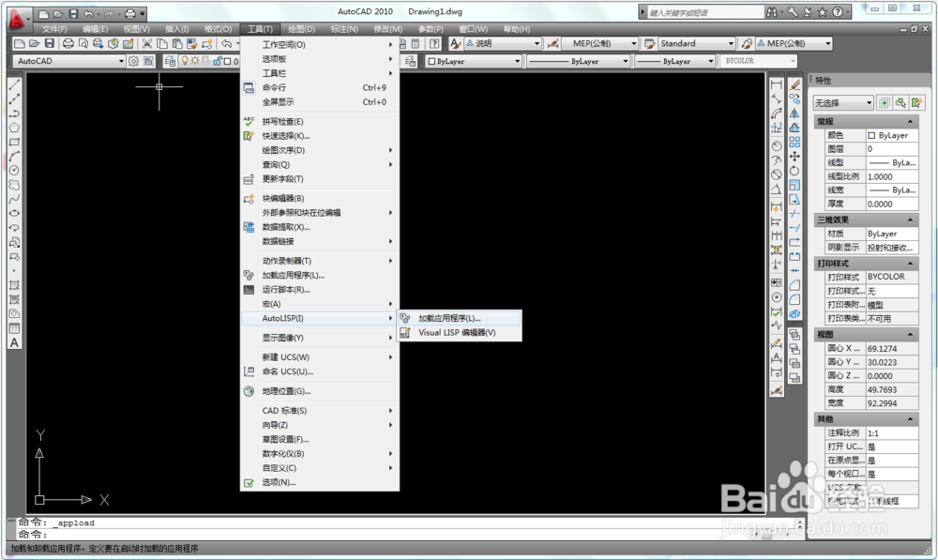Viewport: 938px width, 560px height.
Task: Open the AutoCAD workspace dropdown
Action: pos(69,61)
